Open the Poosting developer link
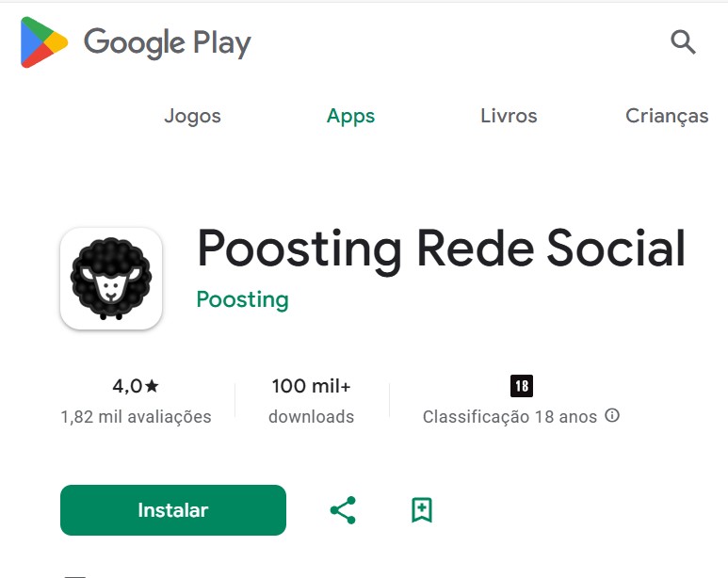This screenshot has height=578, width=728. point(242,300)
